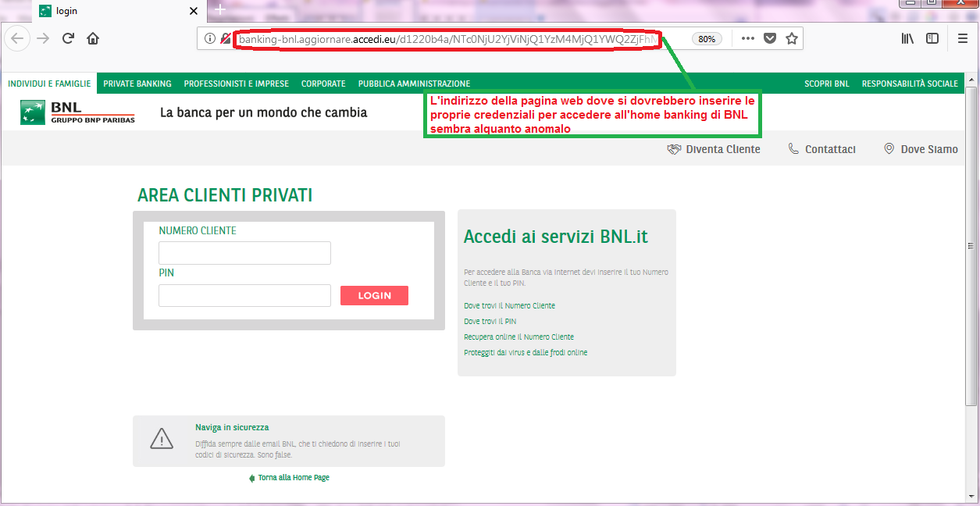
Task: Select the login browser tab
Action: [x=119, y=11]
